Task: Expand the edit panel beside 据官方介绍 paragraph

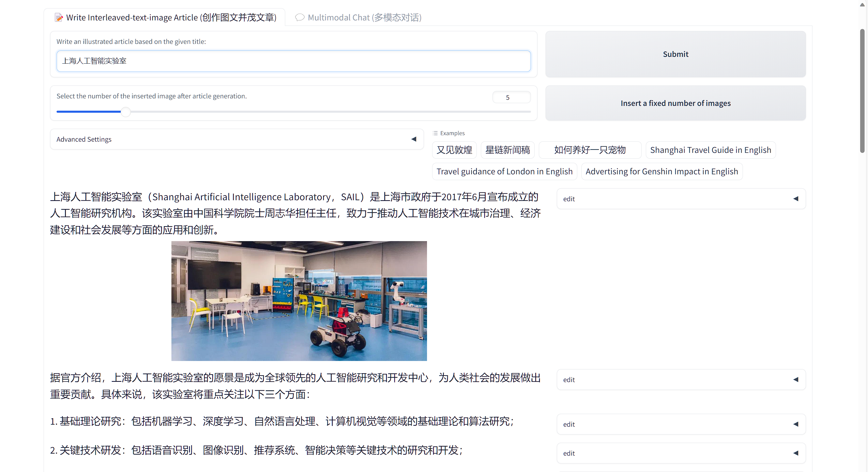Action: pos(795,380)
